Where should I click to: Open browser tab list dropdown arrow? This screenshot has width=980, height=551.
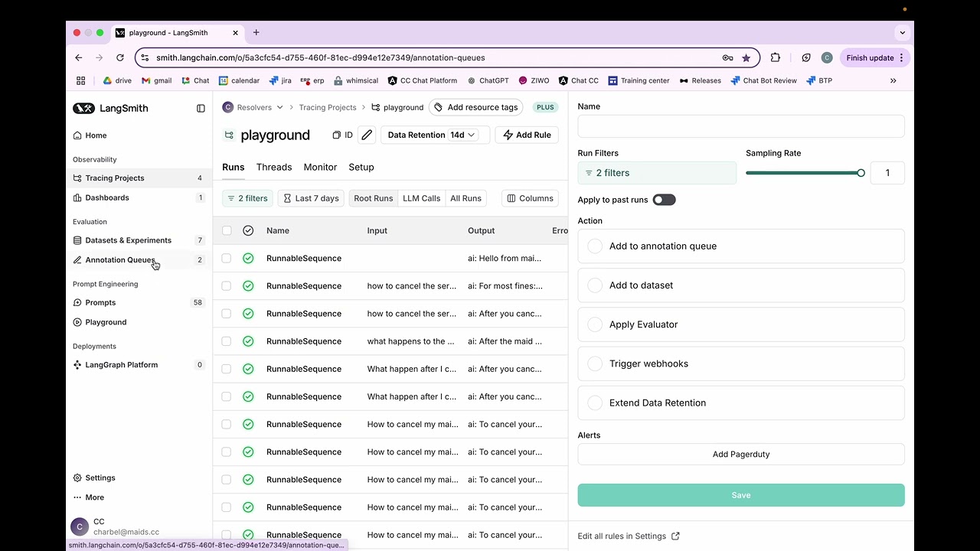903,33
